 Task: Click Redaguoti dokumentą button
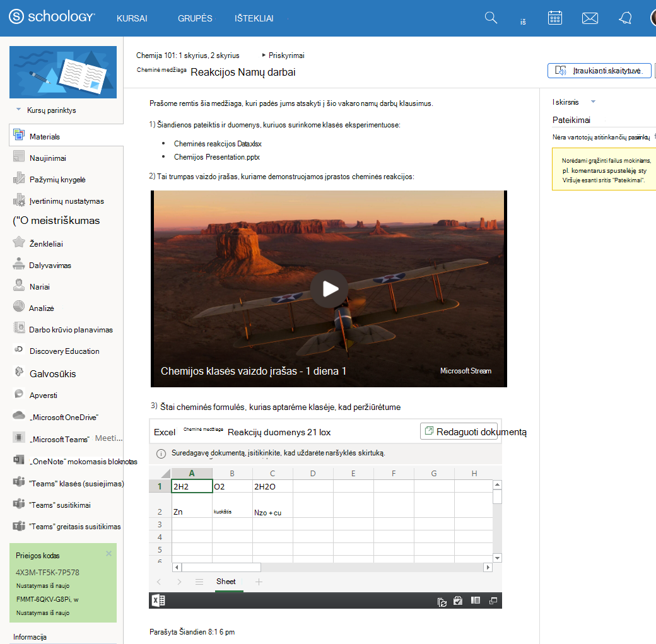pos(459,431)
